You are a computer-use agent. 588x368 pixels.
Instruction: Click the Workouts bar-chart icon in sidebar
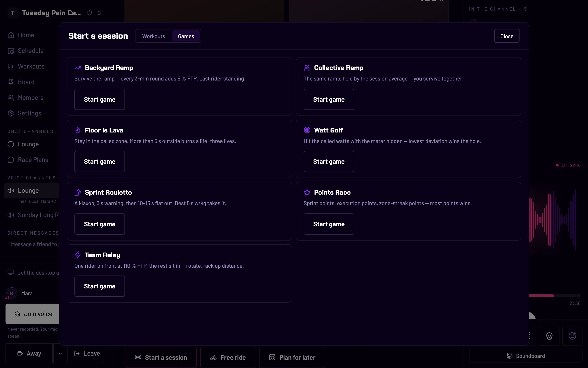[x=11, y=66]
